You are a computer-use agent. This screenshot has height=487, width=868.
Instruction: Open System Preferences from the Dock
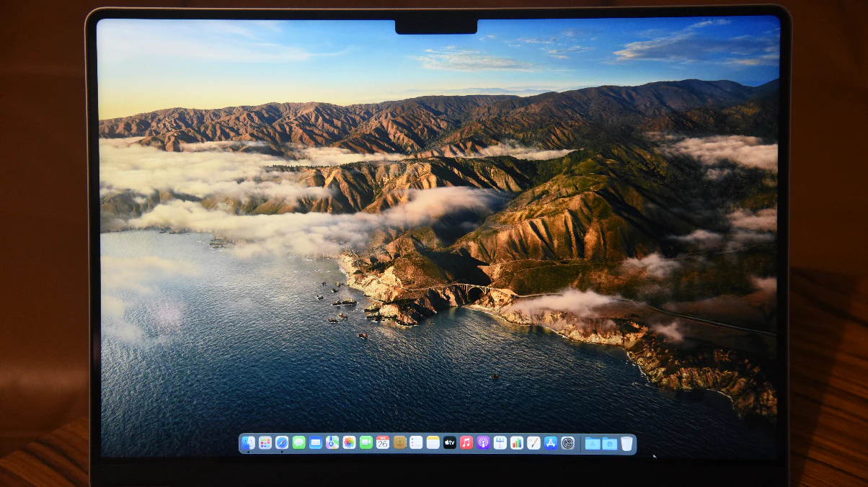568,443
